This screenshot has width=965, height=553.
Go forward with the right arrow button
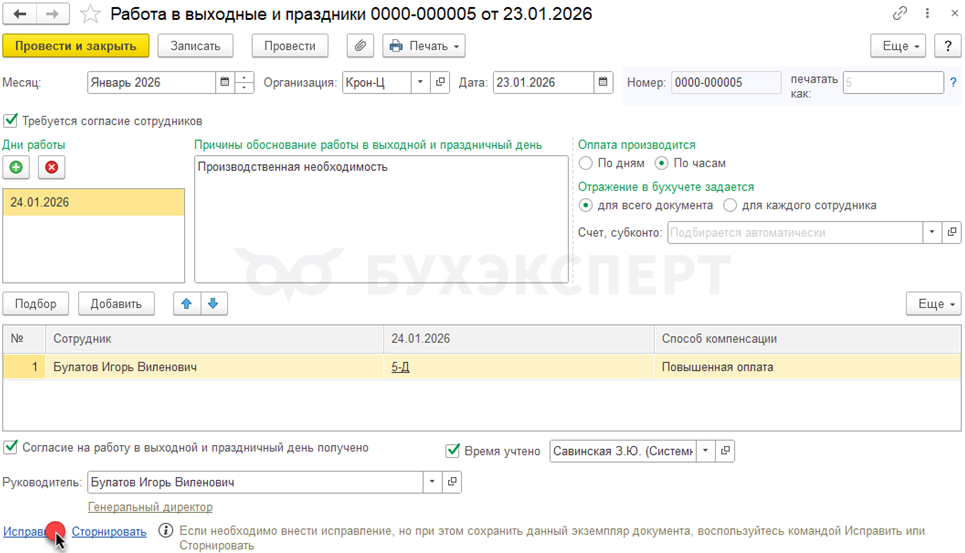pyautogui.click(x=53, y=14)
